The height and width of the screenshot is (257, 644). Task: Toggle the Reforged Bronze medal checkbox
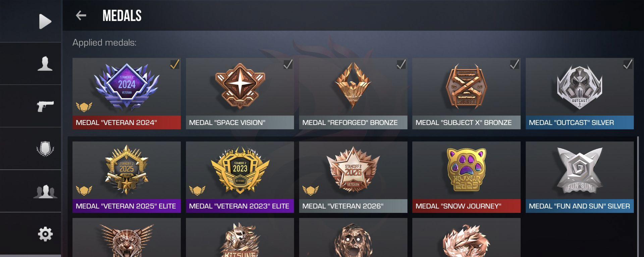click(401, 64)
